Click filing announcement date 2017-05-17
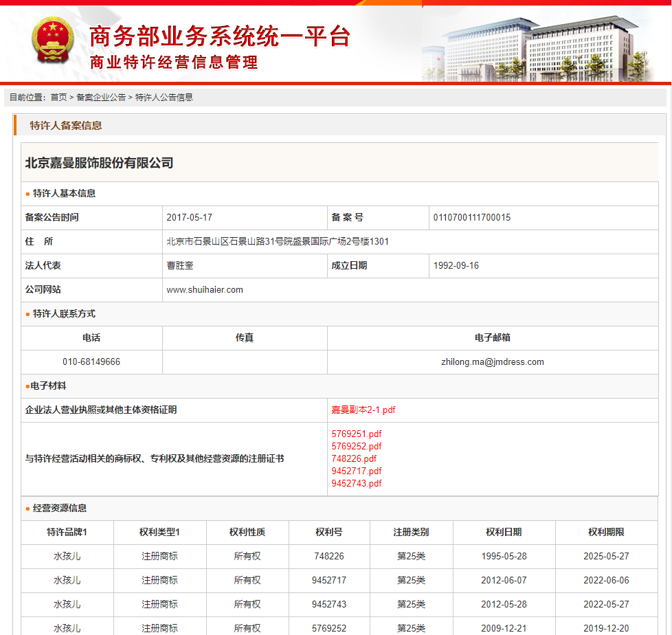This screenshot has height=635, width=672. click(x=190, y=217)
